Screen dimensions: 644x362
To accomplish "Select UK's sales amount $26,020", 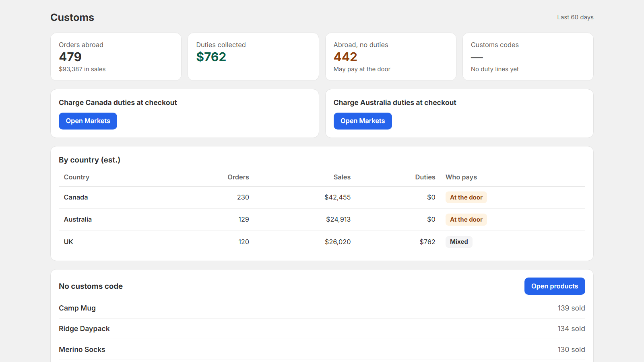I will (x=338, y=242).
